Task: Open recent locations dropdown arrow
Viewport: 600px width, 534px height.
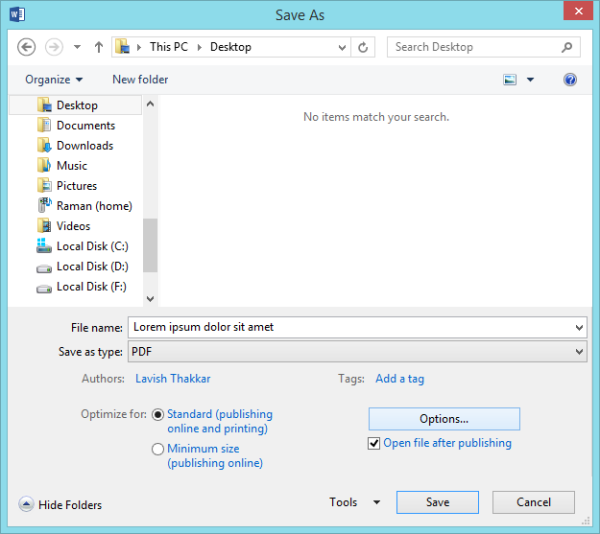Action: (77, 47)
